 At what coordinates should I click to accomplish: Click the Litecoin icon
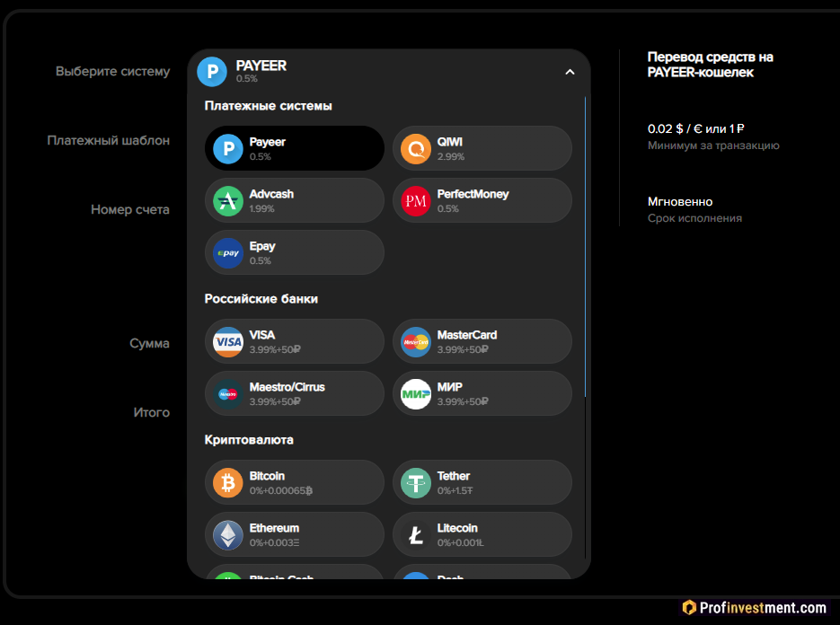(416, 535)
